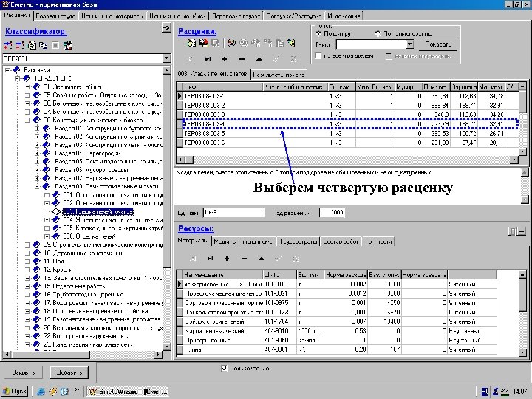The width and height of the screenshot is (532, 399).
Task: Collapse the Расценки root tree node
Action: tap(7, 70)
